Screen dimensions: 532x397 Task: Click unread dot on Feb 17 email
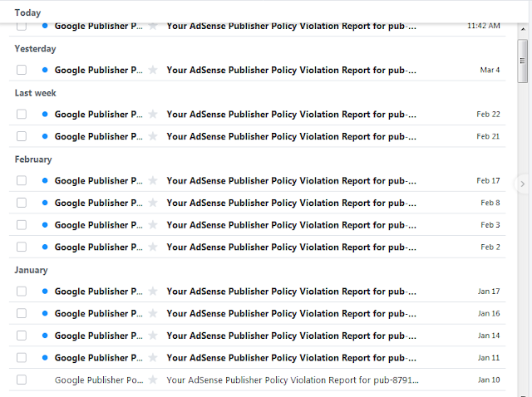(x=45, y=181)
